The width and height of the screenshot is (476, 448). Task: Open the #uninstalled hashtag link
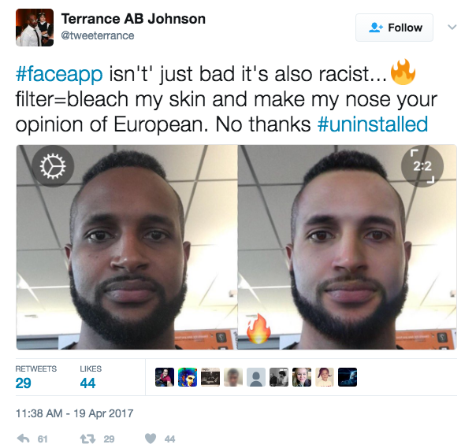click(x=373, y=124)
